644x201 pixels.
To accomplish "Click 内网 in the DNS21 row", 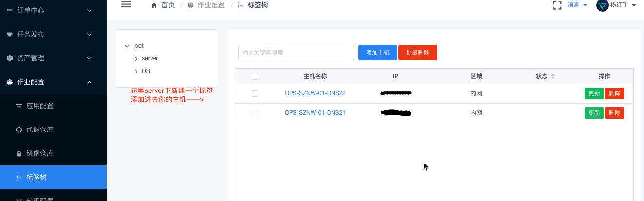I will pos(476,113).
